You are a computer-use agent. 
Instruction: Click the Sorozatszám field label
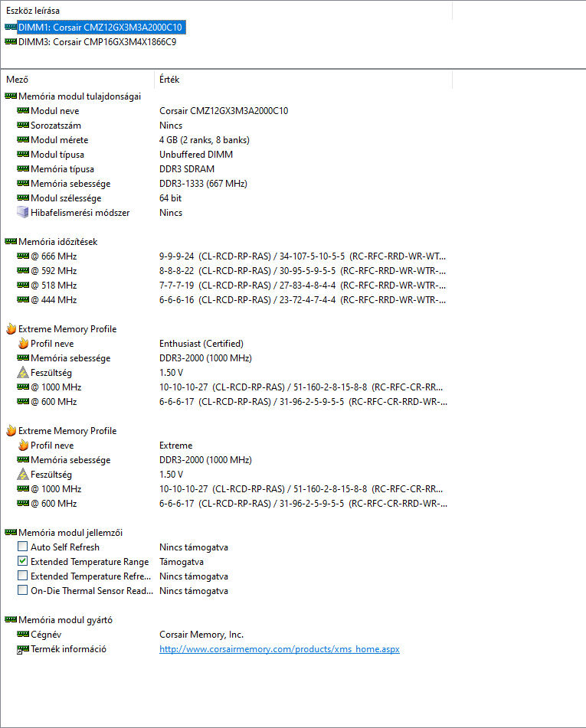click(56, 126)
